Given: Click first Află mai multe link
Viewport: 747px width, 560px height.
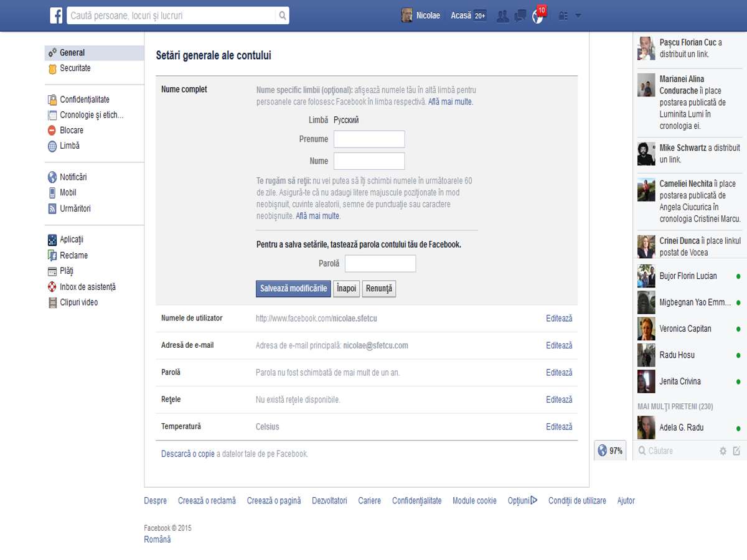Looking at the screenshot, I should click(x=450, y=101).
